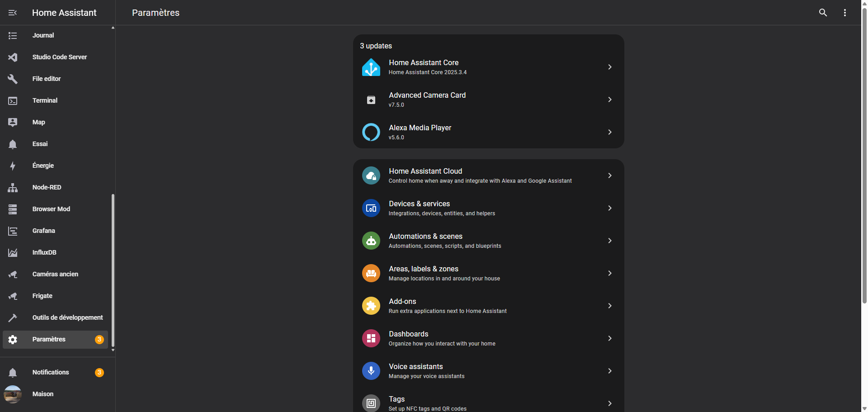
Task: Open the Devices & services chevron
Action: point(610,208)
